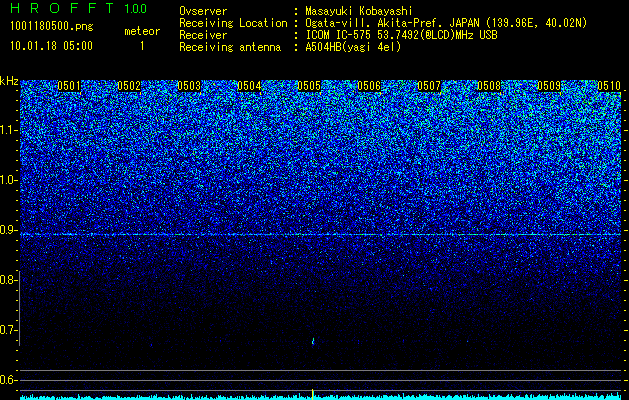The image size is (629, 400).
Task: Click the 0506 time marker
Action: (369, 86)
